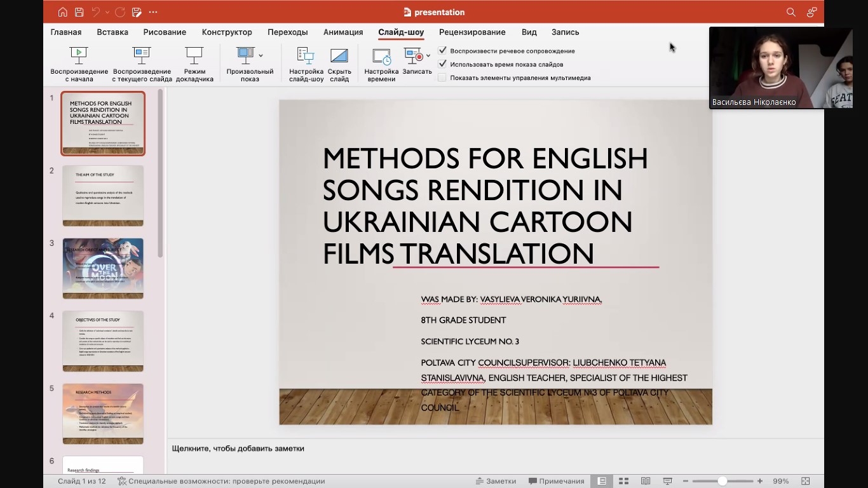Click Слайд 1 из 12 status text

82,481
